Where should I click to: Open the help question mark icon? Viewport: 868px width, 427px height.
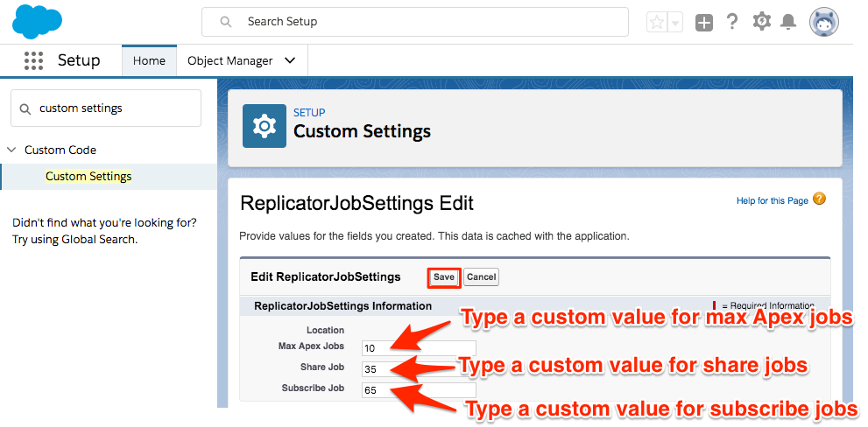point(732,22)
